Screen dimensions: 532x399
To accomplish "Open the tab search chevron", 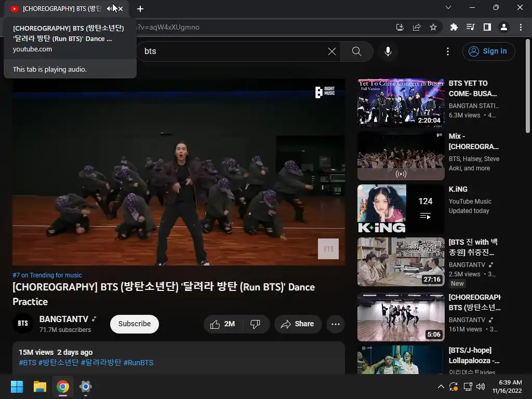I will coord(448,7).
